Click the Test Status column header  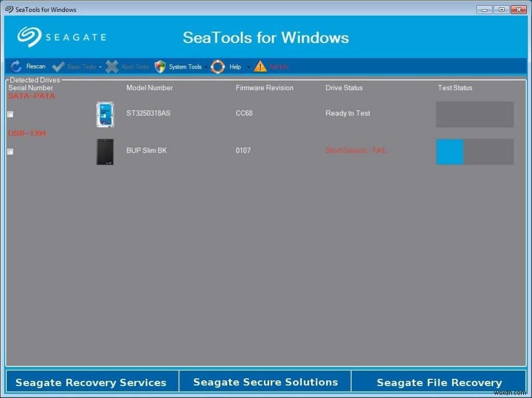point(455,88)
